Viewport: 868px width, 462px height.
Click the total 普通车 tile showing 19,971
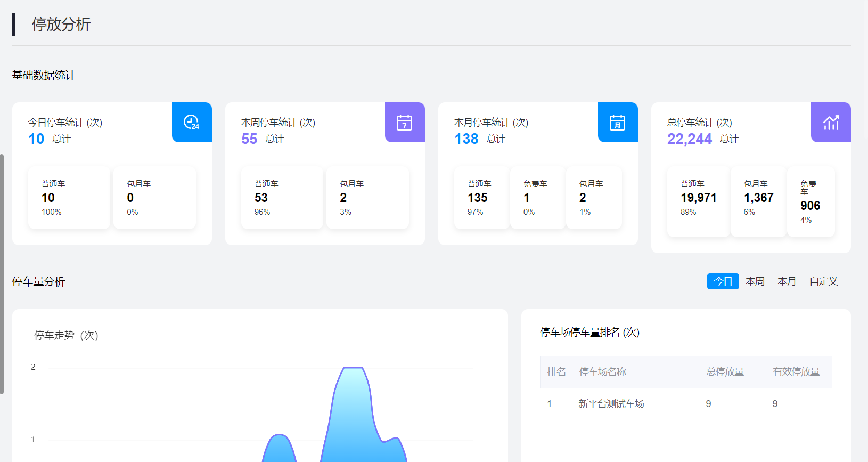[x=698, y=201]
